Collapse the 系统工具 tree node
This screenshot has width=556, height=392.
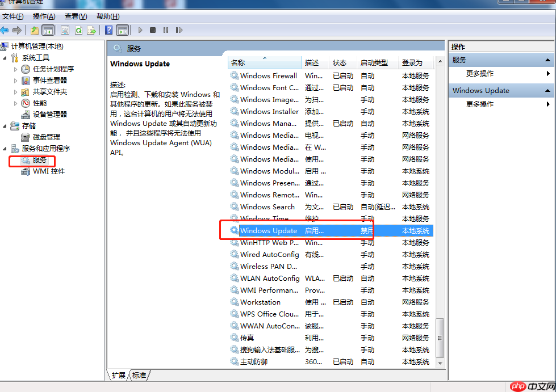coord(5,58)
